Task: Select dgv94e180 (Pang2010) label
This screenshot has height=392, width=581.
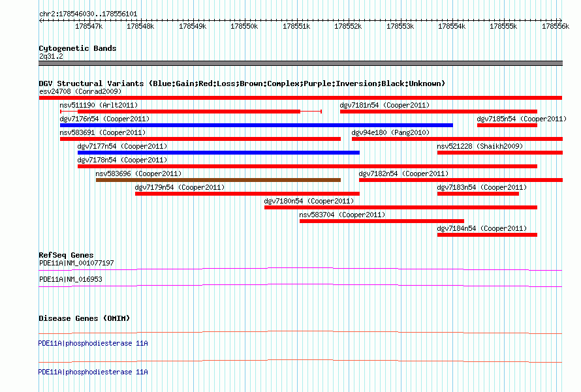Action: [390, 132]
